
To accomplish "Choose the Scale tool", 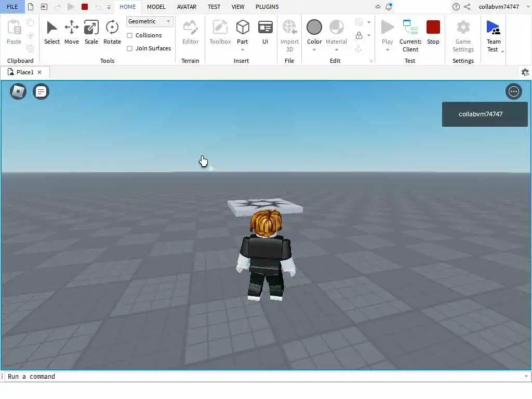I will (x=91, y=32).
